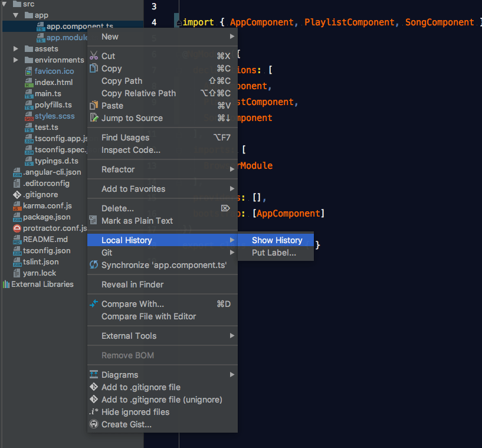Click the Diagrams icon in the context menu

pos(93,374)
